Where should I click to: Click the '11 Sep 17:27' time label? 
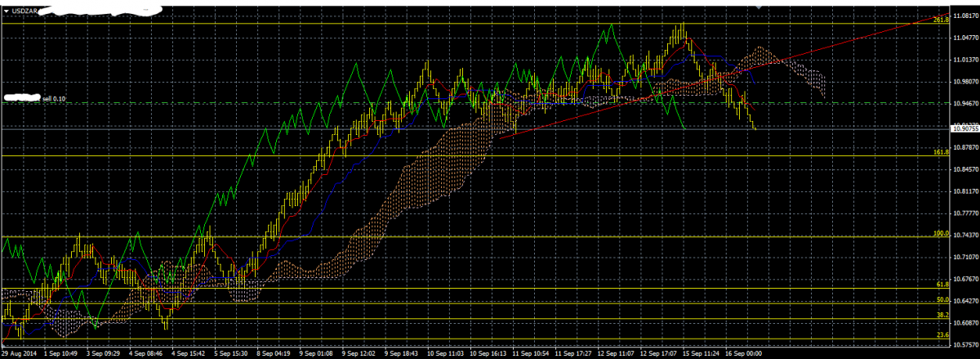pyautogui.click(x=572, y=354)
